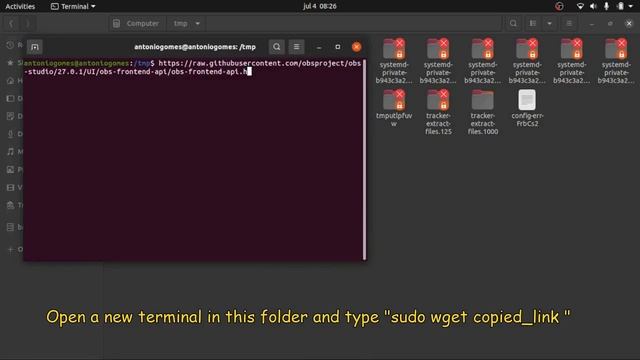Click the Starred icon in file manager sidebar
Image resolution: width=640 pixels, height=360 pixels.
10,63
